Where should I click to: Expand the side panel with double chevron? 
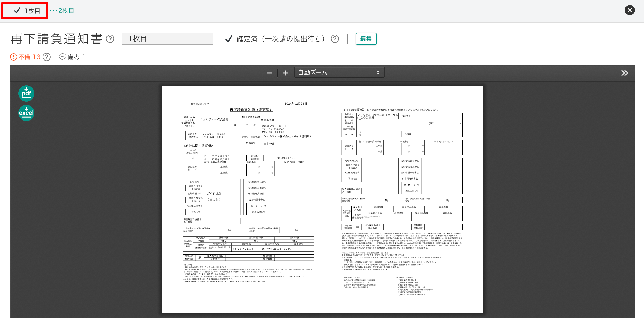tap(625, 73)
